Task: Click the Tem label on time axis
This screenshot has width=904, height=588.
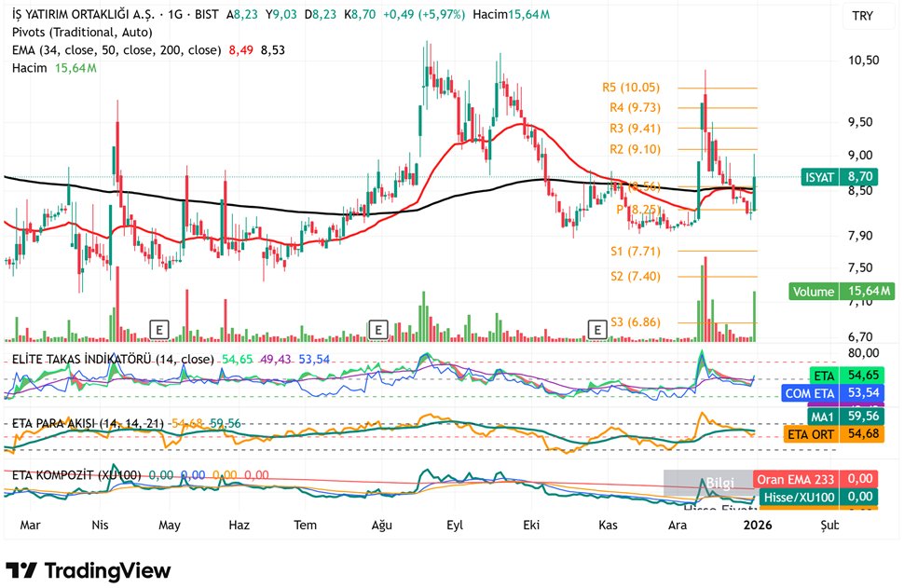Action: point(305,526)
